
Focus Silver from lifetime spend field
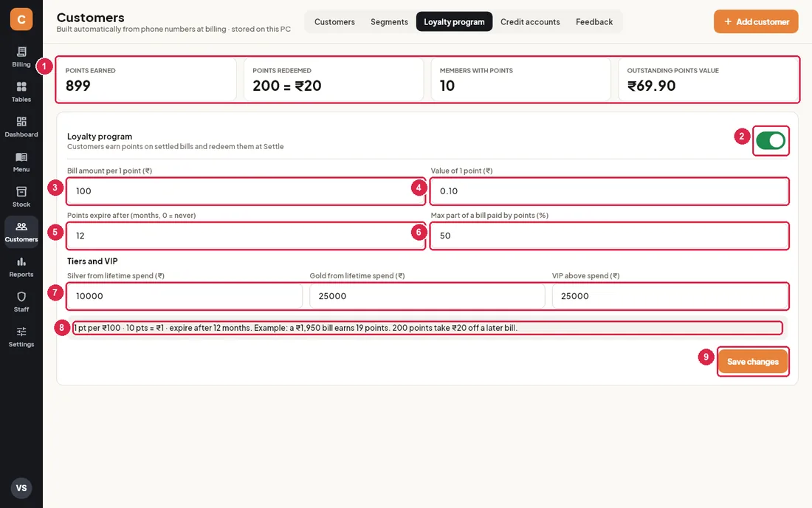point(185,295)
